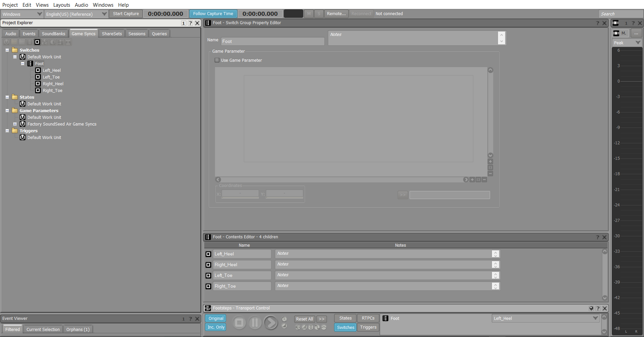Open the Audio menu in menu bar
This screenshot has width=644, height=337.
[x=82, y=5]
